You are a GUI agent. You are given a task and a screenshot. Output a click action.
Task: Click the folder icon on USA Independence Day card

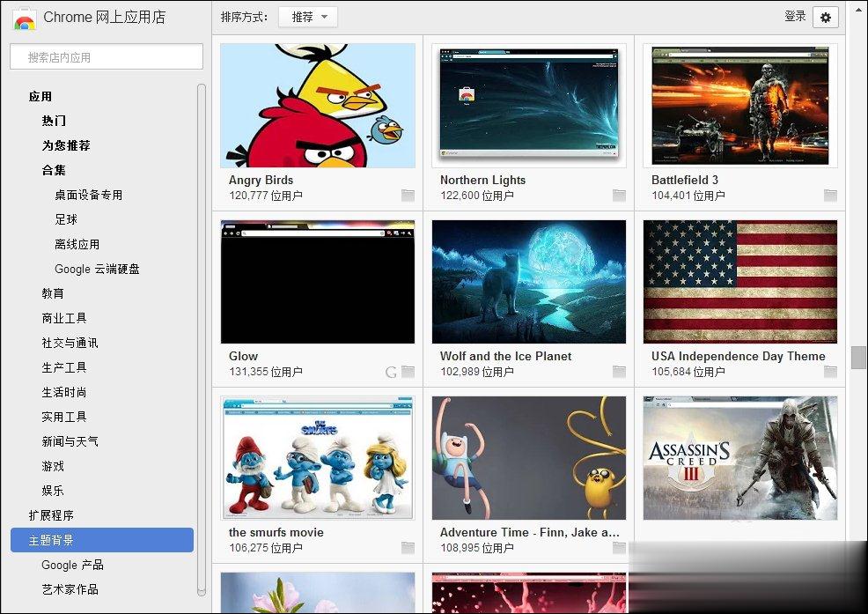tap(830, 371)
